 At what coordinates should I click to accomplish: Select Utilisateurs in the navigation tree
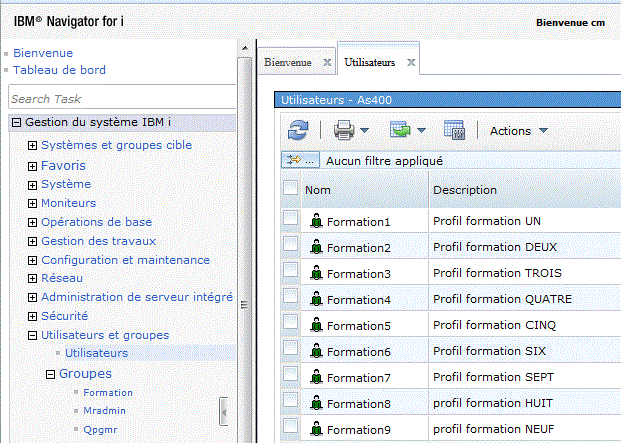97,353
